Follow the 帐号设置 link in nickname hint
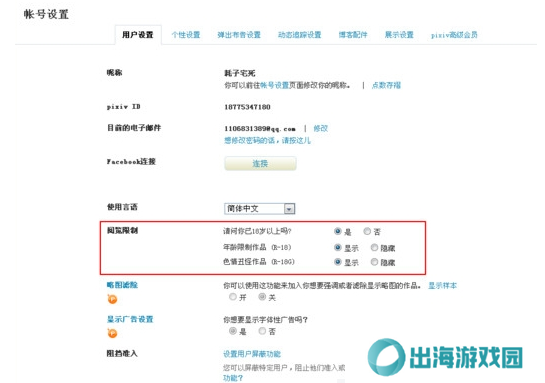The image size is (545, 383). click(275, 85)
